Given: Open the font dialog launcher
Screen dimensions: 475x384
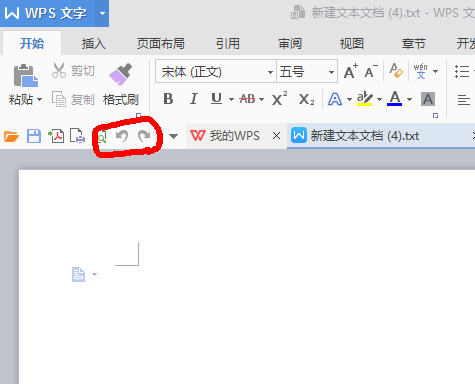Looking at the screenshot, I should [435, 116].
